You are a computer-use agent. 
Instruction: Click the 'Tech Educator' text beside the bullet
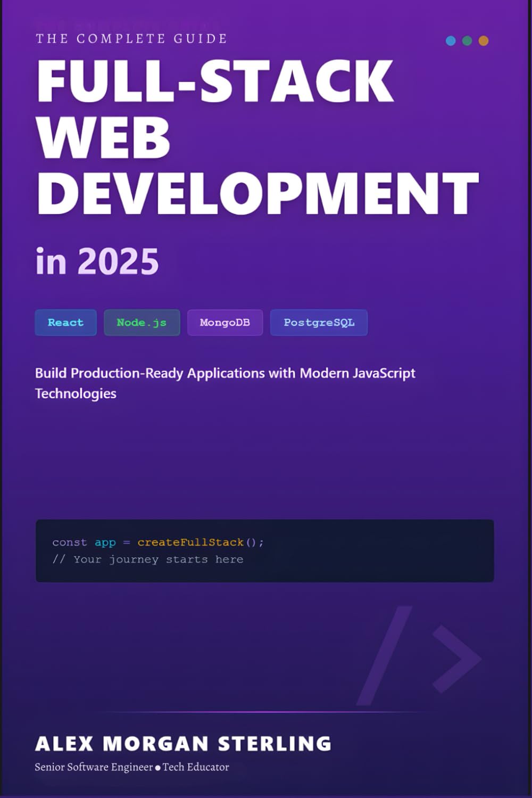[197, 767]
